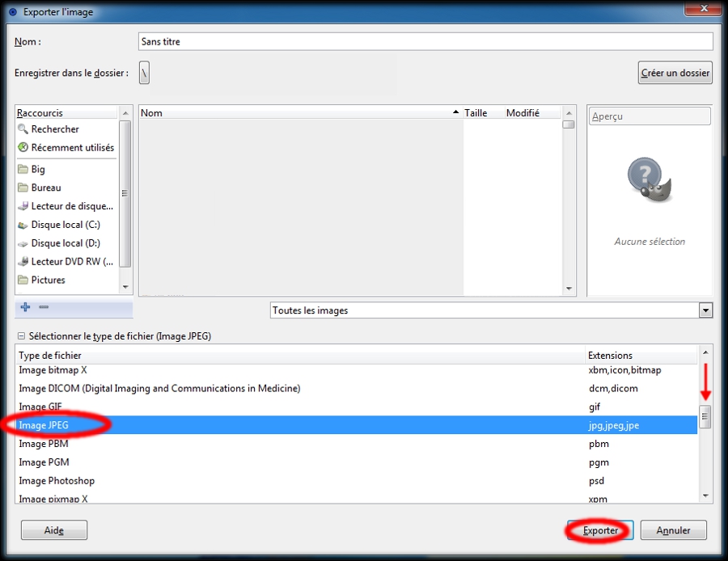Select the Récemment utilisés shortcut icon
The width and height of the screenshot is (728, 561).
coord(23,148)
